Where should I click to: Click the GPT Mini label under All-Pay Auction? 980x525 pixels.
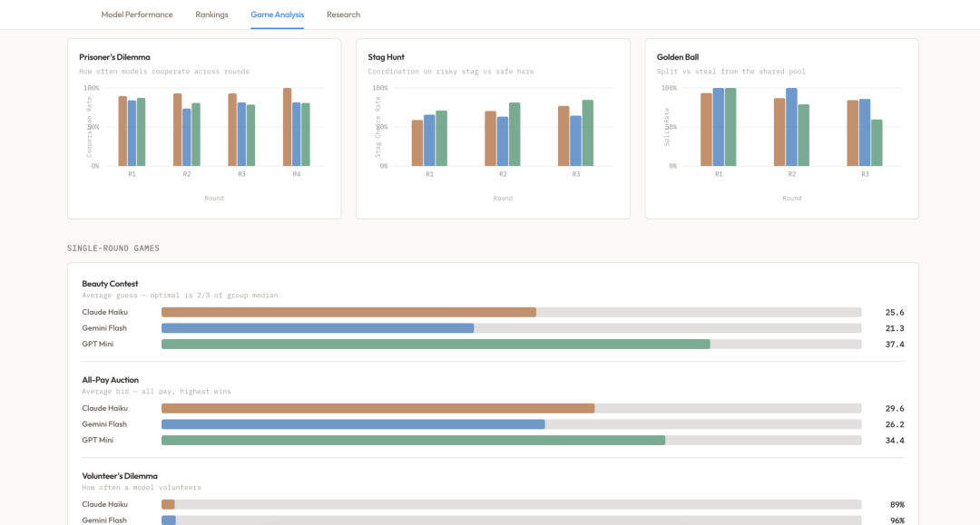97,440
